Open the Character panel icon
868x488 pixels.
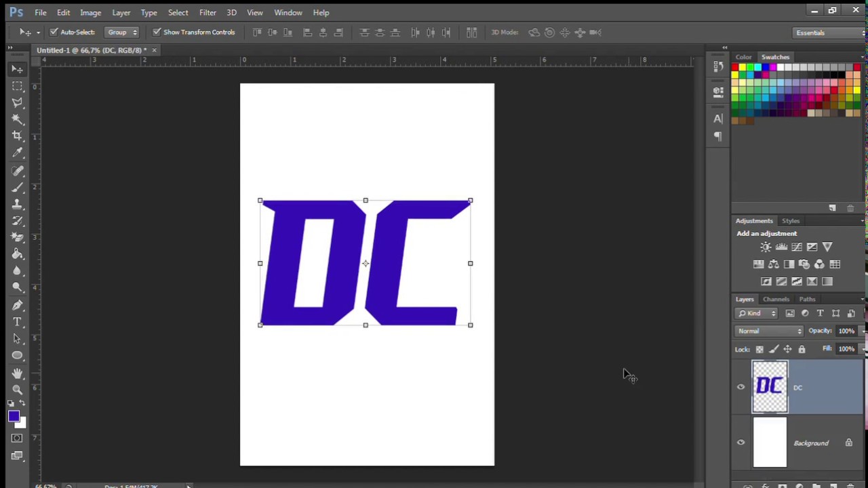718,119
